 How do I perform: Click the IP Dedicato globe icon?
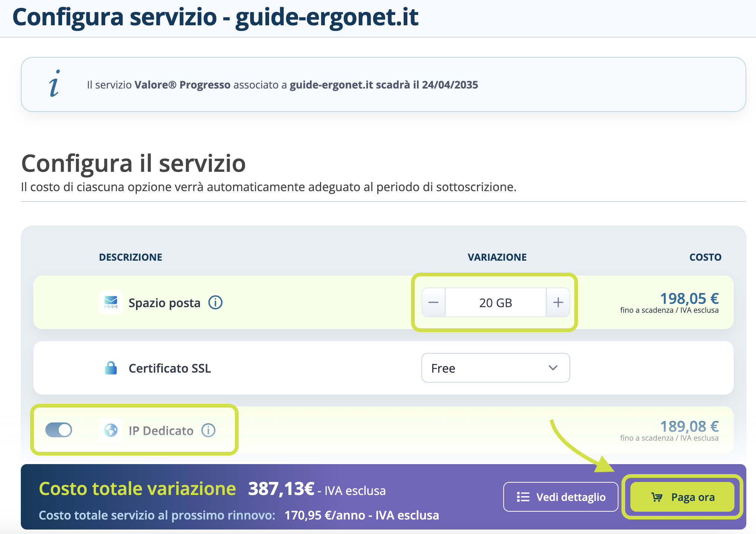(111, 430)
